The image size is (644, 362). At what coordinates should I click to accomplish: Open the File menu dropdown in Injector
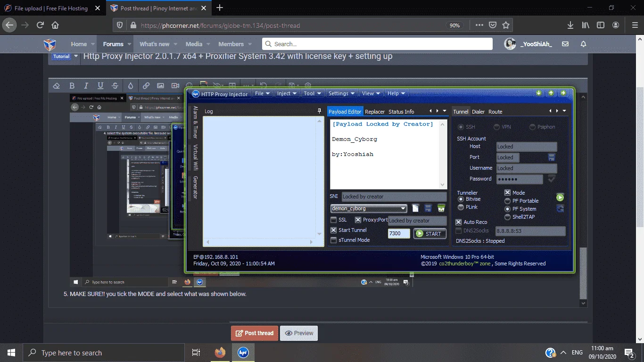click(262, 93)
